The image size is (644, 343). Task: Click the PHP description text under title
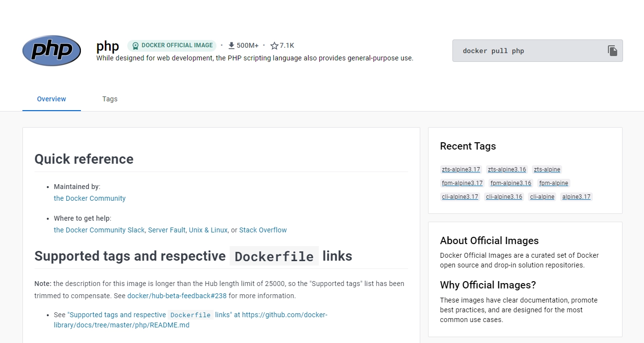pos(254,58)
